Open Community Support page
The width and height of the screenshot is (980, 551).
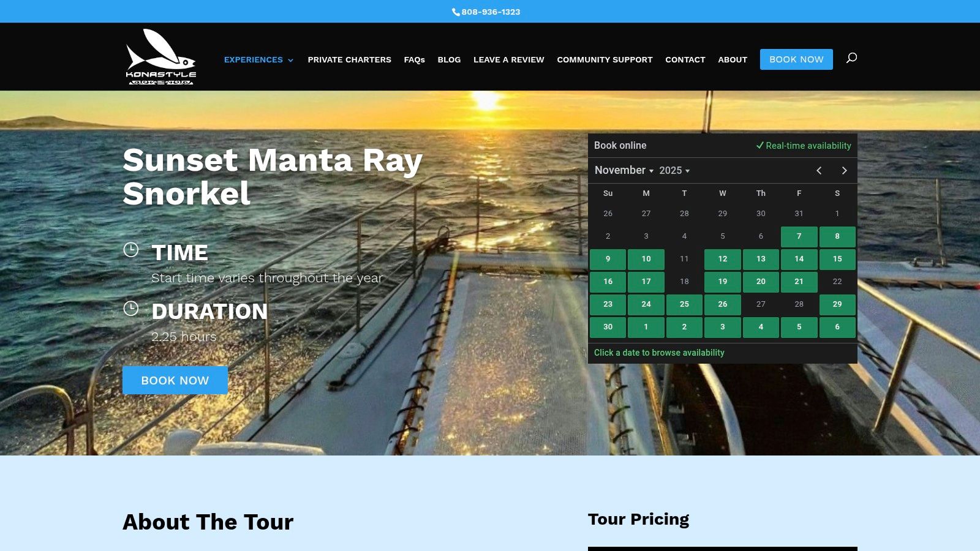tap(605, 60)
